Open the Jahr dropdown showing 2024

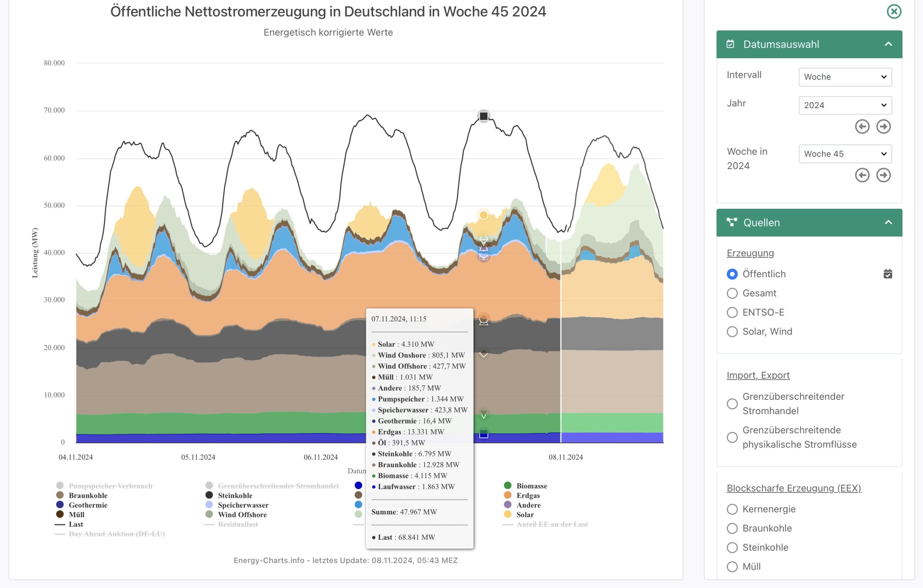(845, 105)
